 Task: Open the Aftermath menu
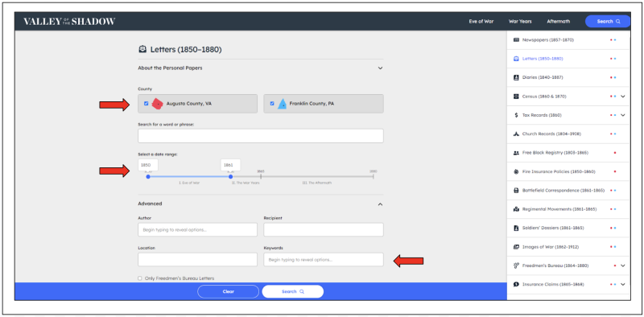559,22
